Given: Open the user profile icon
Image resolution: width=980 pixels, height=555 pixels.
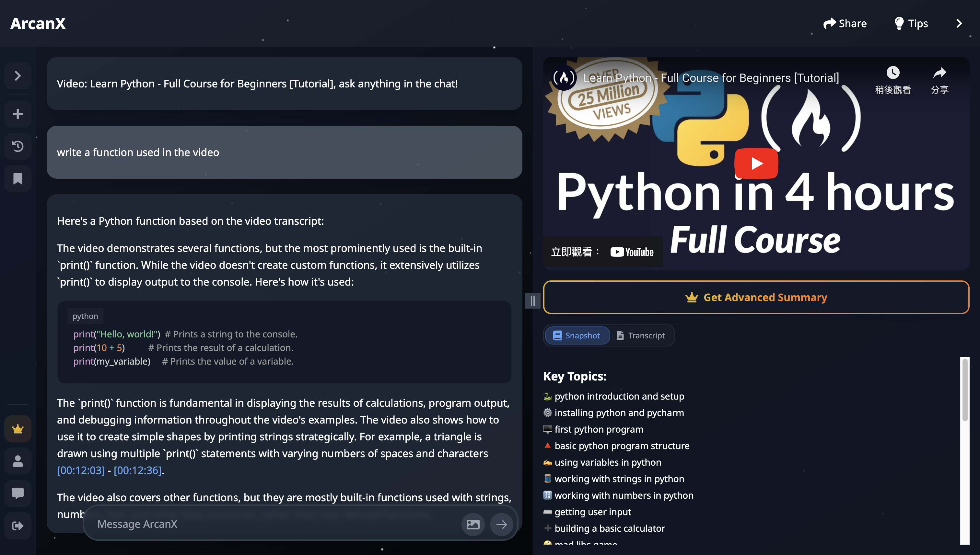Looking at the screenshot, I should point(17,461).
